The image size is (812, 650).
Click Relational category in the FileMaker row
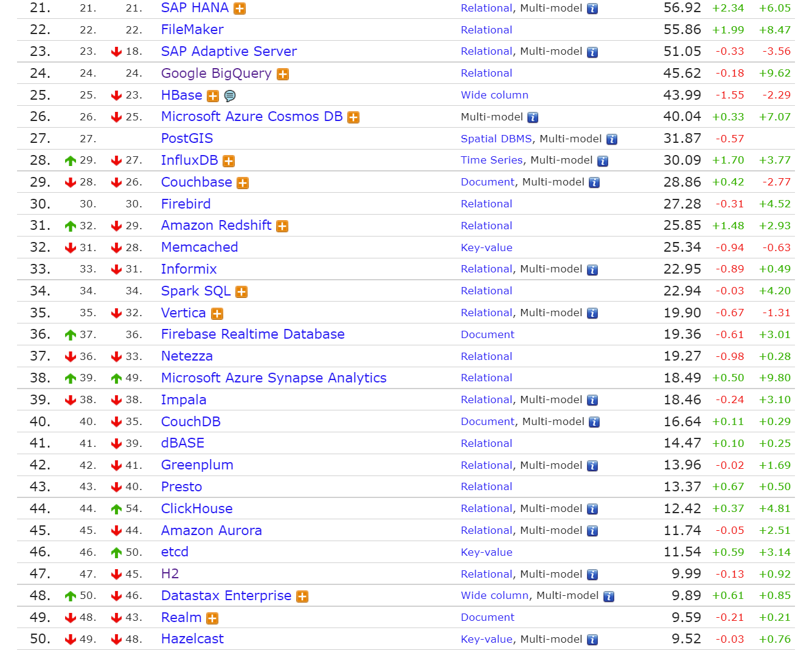[487, 30]
